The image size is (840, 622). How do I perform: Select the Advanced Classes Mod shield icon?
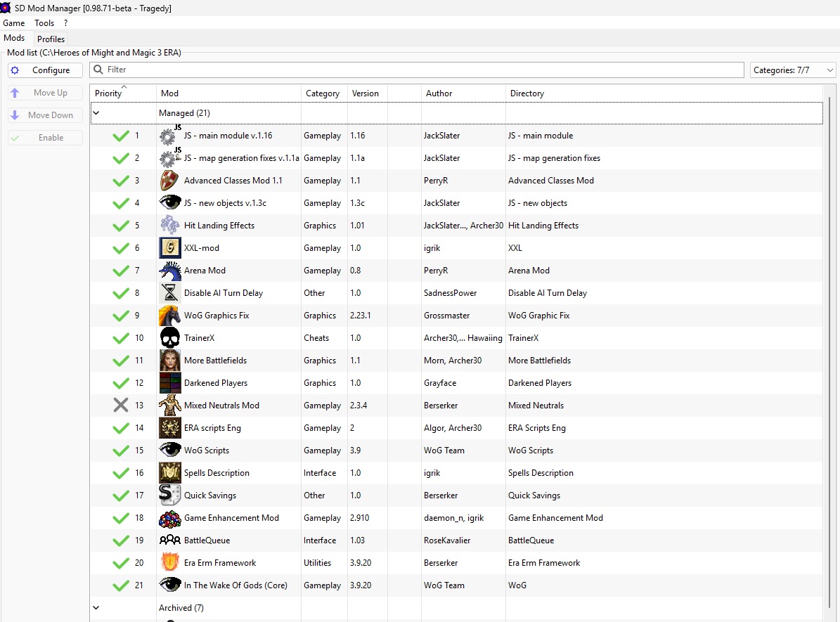click(170, 181)
